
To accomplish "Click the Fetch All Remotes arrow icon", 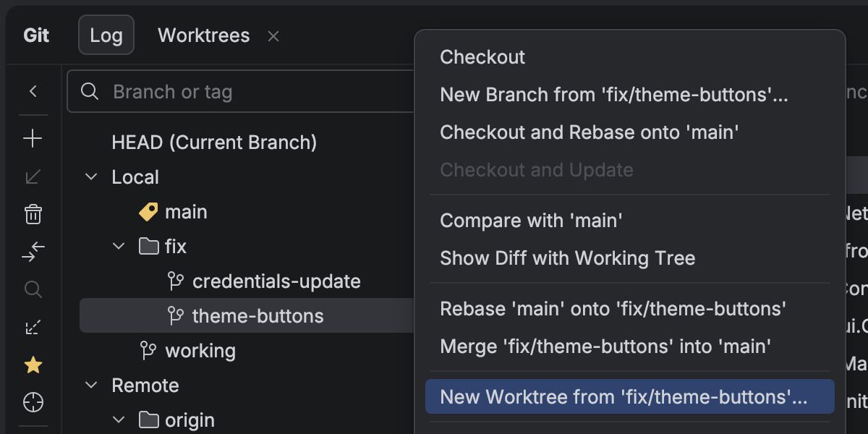I will [33, 328].
